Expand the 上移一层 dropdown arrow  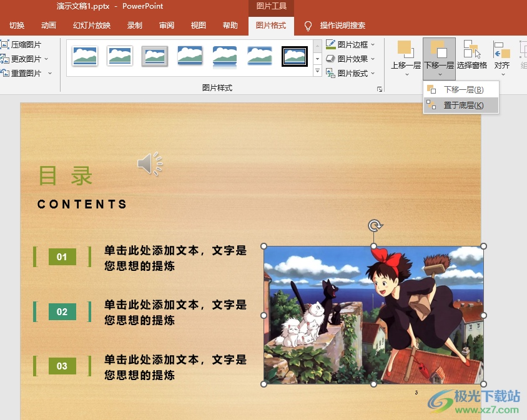[406, 74]
